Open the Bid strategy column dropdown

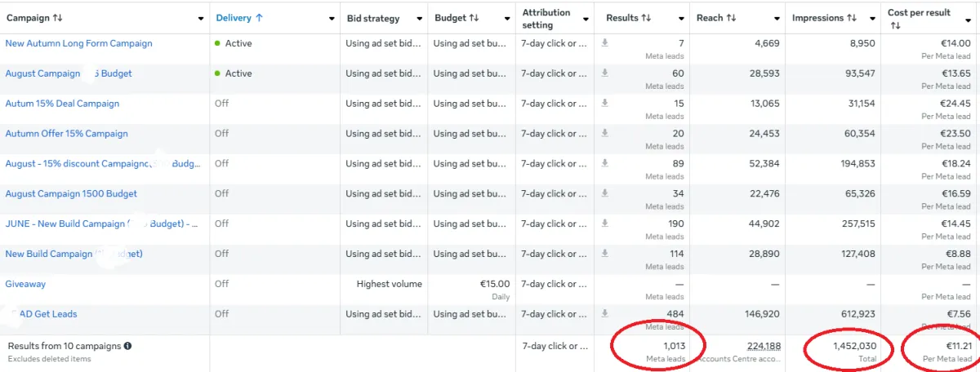(419, 19)
